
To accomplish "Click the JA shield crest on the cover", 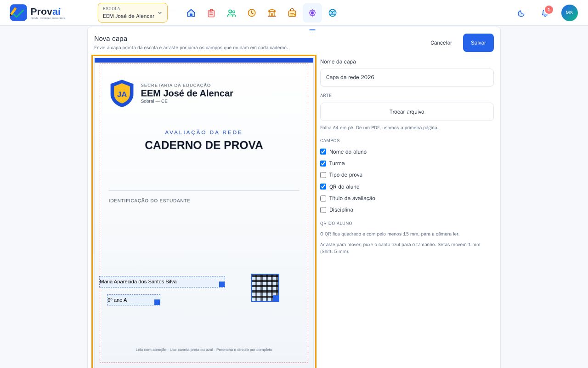I will click(x=122, y=93).
